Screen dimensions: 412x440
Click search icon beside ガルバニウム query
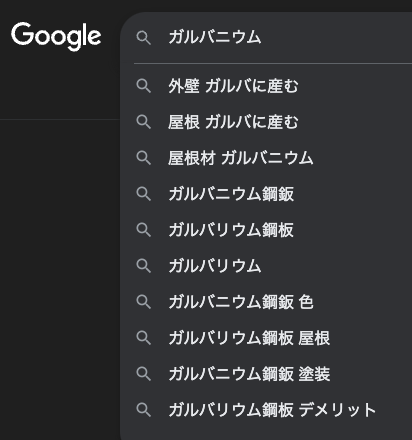pos(144,38)
